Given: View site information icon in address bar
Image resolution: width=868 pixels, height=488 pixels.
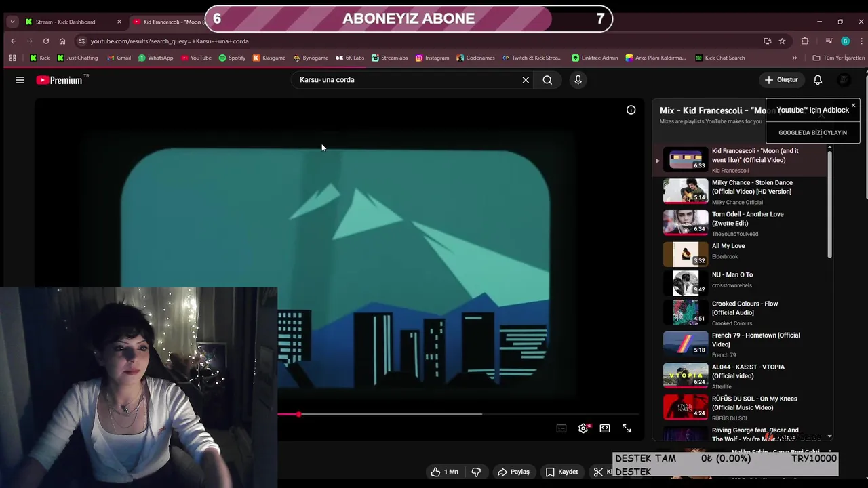Looking at the screenshot, I should point(81,41).
